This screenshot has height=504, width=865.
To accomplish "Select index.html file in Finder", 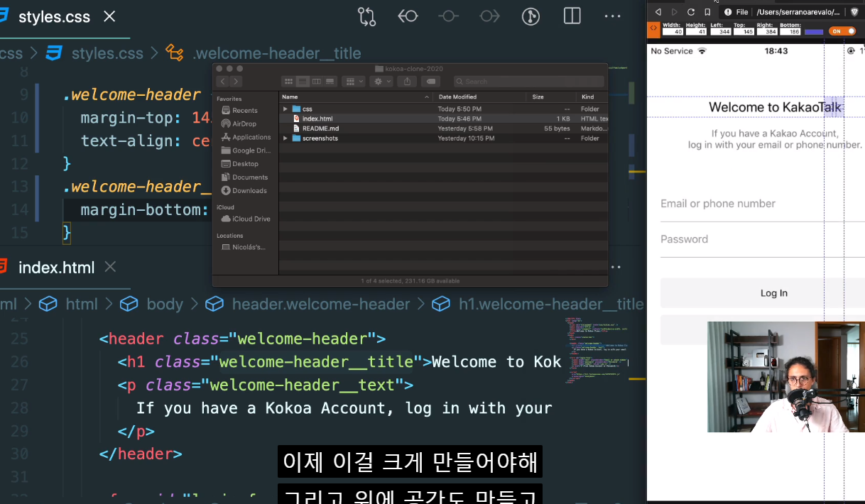I will pos(444,119).
